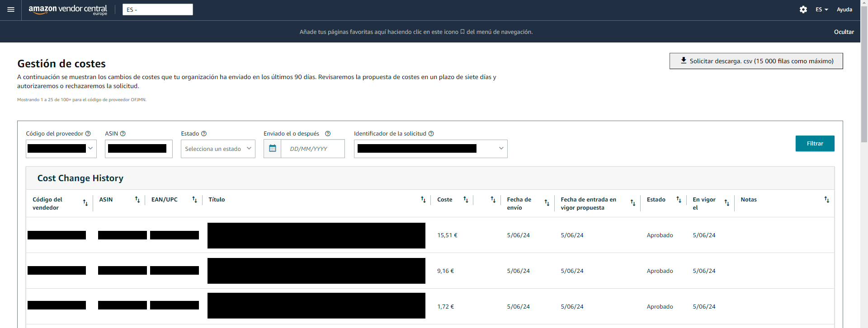Sort table by ASIN column arrows
Viewport: 868px width, 328px height.
(137, 200)
